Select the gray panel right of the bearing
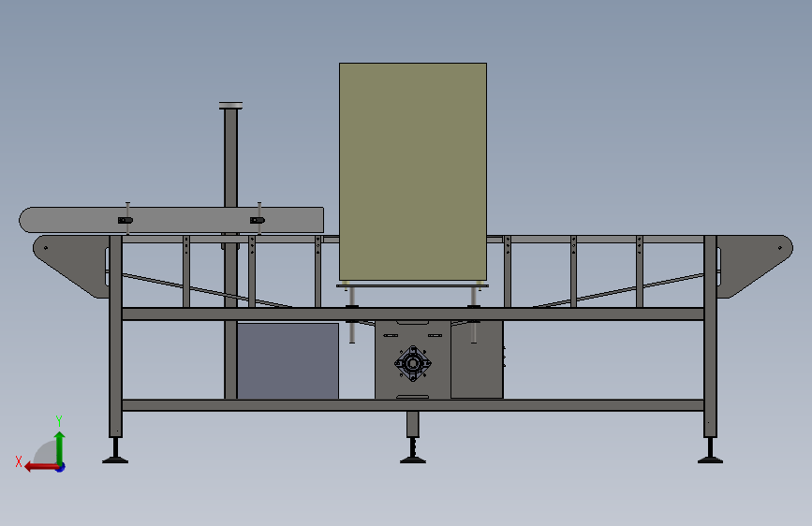This screenshot has height=526, width=812. [x=477, y=359]
